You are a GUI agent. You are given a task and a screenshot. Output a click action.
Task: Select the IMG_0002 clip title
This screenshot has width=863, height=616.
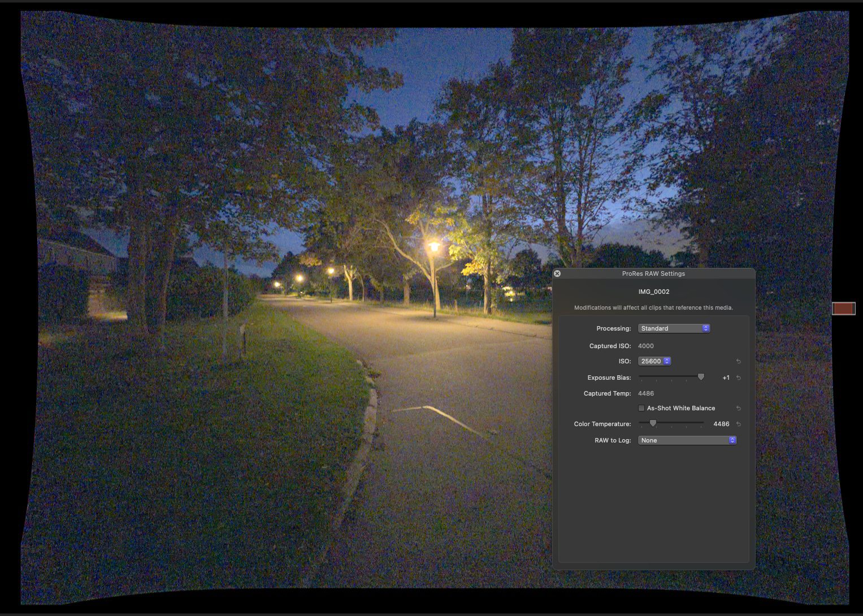[x=654, y=291]
